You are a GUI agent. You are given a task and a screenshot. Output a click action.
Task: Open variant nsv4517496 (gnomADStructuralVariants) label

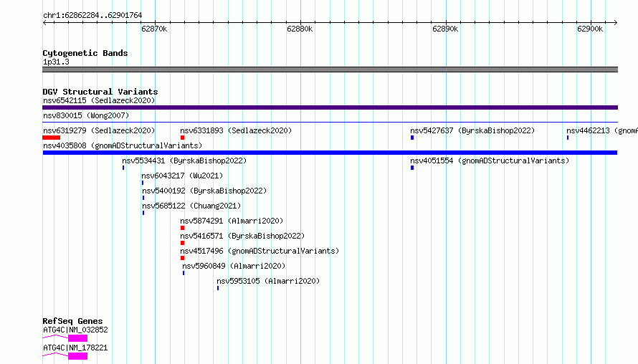[x=260, y=251]
